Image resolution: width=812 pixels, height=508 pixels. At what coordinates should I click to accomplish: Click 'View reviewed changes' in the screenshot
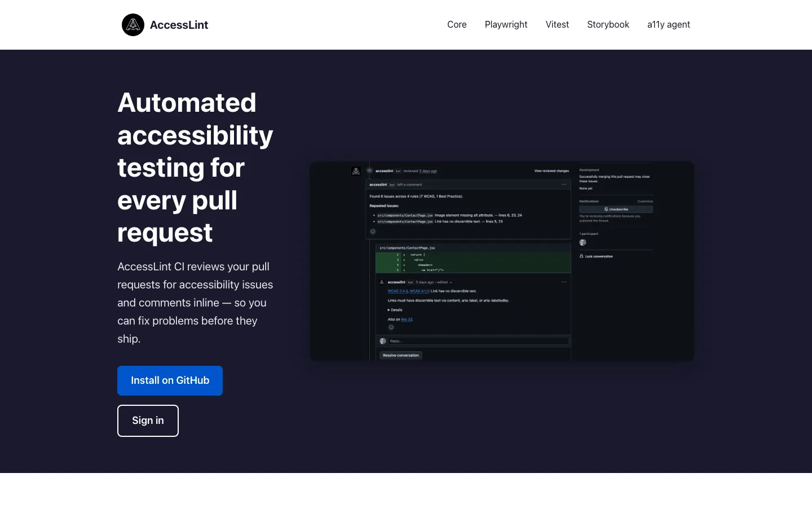pyautogui.click(x=551, y=171)
